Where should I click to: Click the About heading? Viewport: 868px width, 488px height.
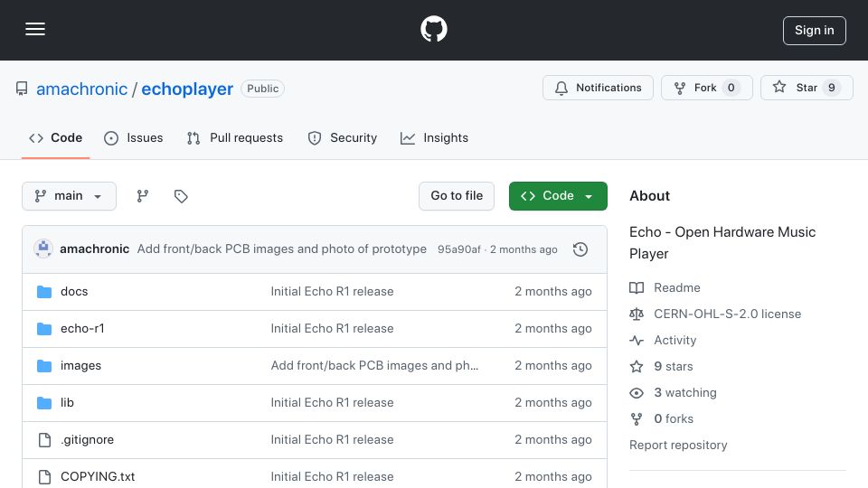(649, 196)
